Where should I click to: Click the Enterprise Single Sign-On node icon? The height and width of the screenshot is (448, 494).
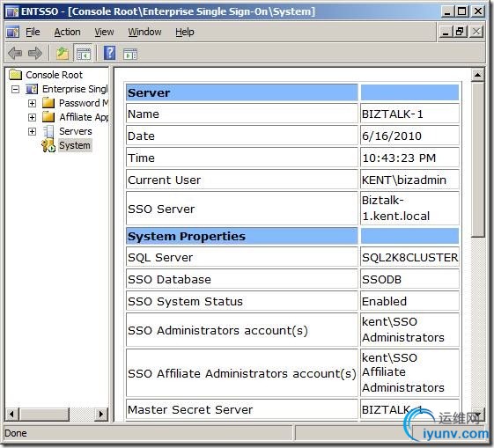coord(32,89)
